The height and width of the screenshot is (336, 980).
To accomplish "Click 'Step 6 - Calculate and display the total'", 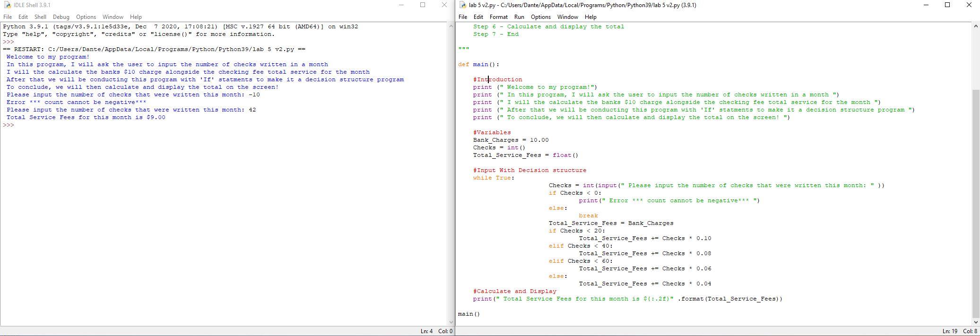I will click(x=548, y=26).
